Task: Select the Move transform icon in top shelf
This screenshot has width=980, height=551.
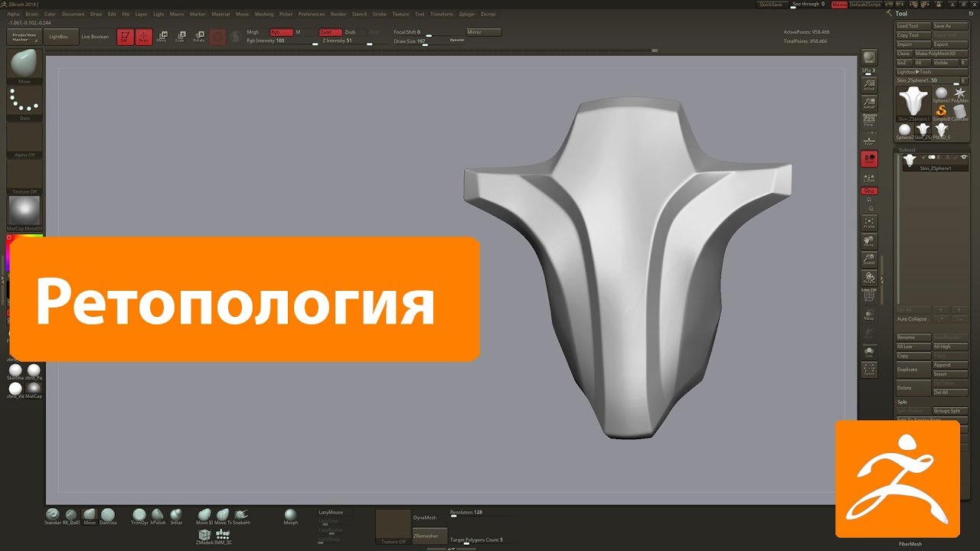Action: tap(162, 36)
